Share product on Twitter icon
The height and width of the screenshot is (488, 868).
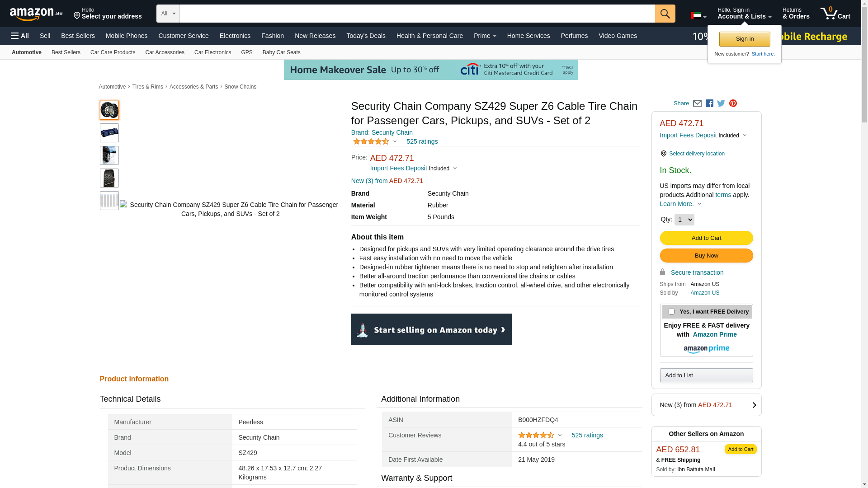(721, 103)
